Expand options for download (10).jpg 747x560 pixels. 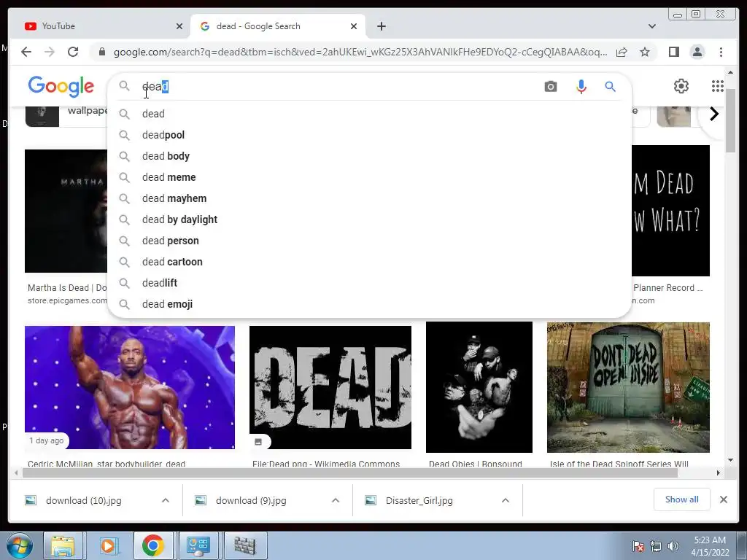[x=166, y=500]
